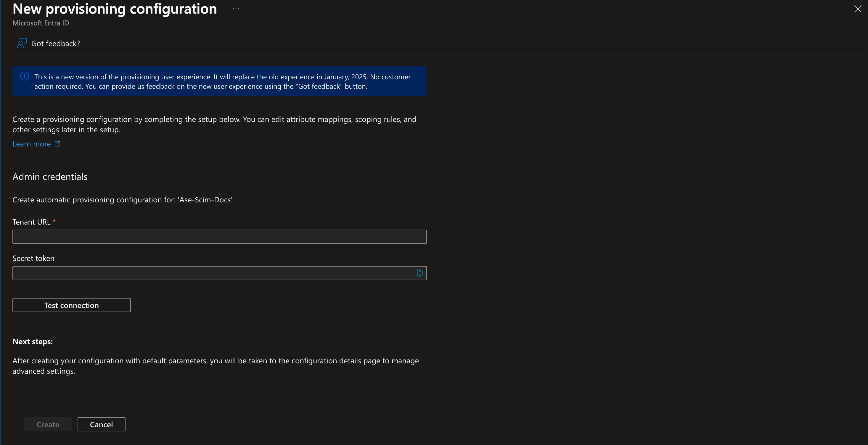Click Cancel to dismiss the configuration
The image size is (868, 445).
pos(101,424)
